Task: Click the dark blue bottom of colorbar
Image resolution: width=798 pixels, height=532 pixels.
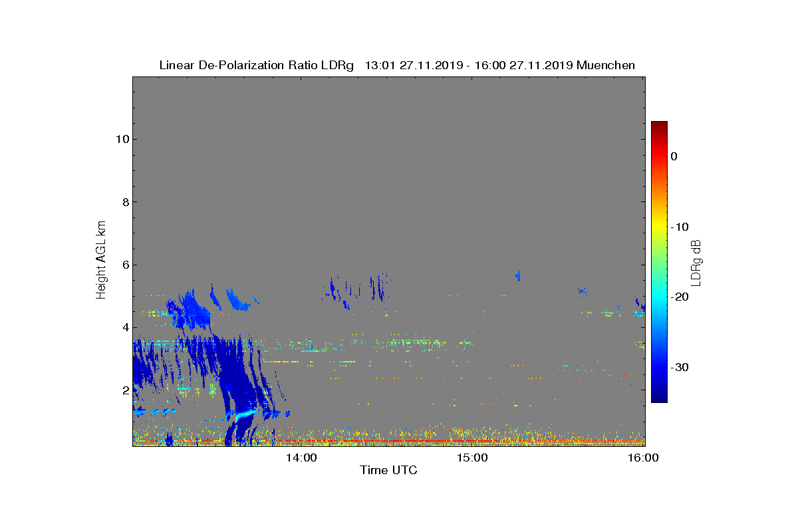Action: 659,397
